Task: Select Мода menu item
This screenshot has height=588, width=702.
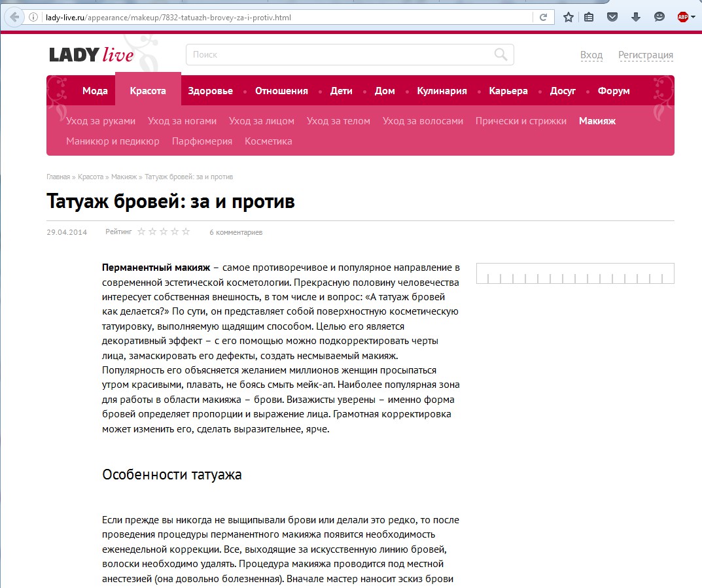Action: (95, 91)
